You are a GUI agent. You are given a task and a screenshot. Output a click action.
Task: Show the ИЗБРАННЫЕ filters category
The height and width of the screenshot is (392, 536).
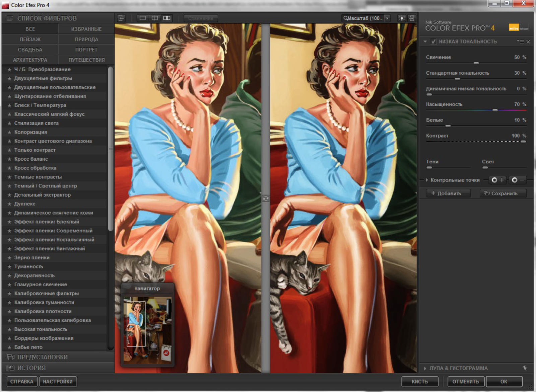[86, 29]
